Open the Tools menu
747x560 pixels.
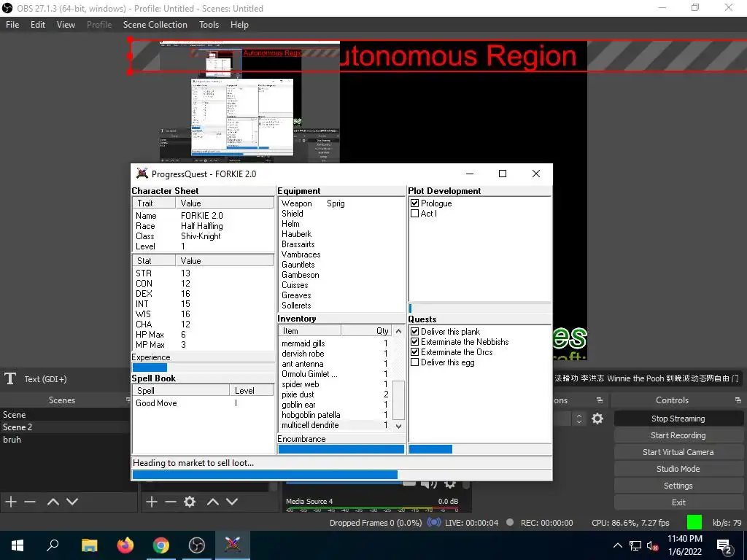[x=209, y=25]
